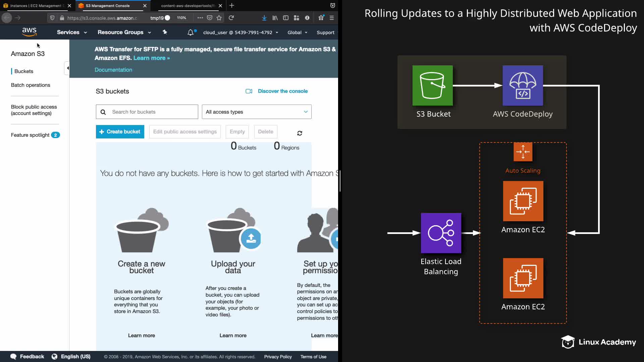
Task: Expand the Services dropdown
Action: 72,33
